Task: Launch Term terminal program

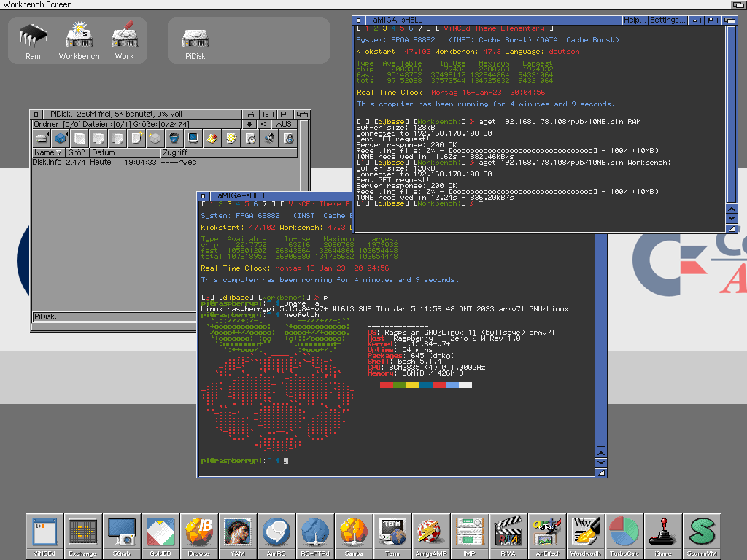Action: [x=392, y=535]
